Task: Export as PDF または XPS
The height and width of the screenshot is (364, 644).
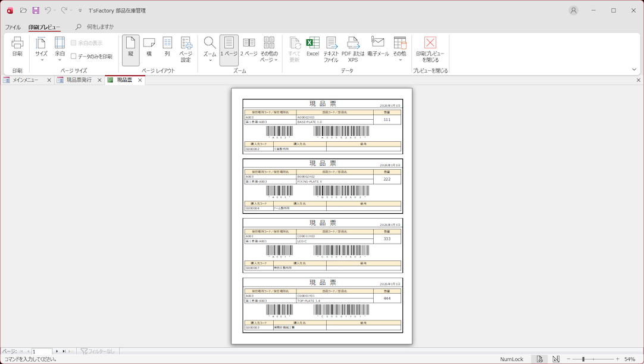Action: 353,49
